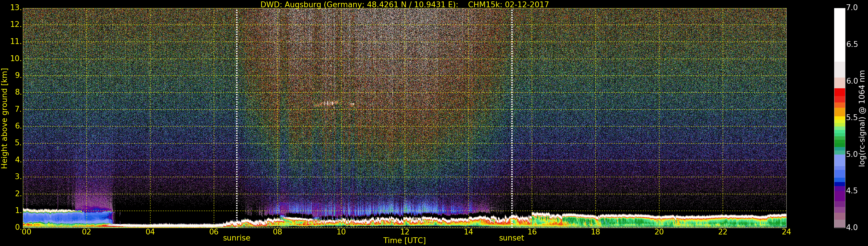868x246 pixels.
Task: Click the 13 km tick on height axis
Action: (x=16, y=8)
